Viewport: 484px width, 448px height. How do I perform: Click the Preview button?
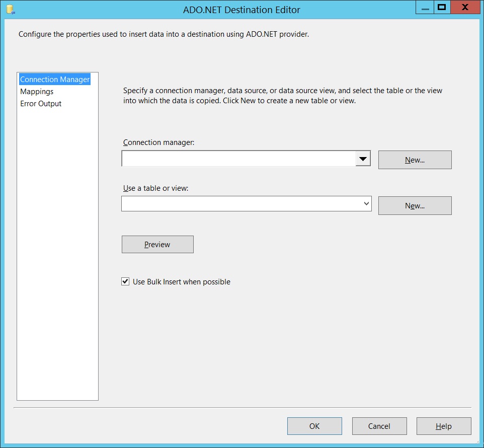click(x=157, y=245)
